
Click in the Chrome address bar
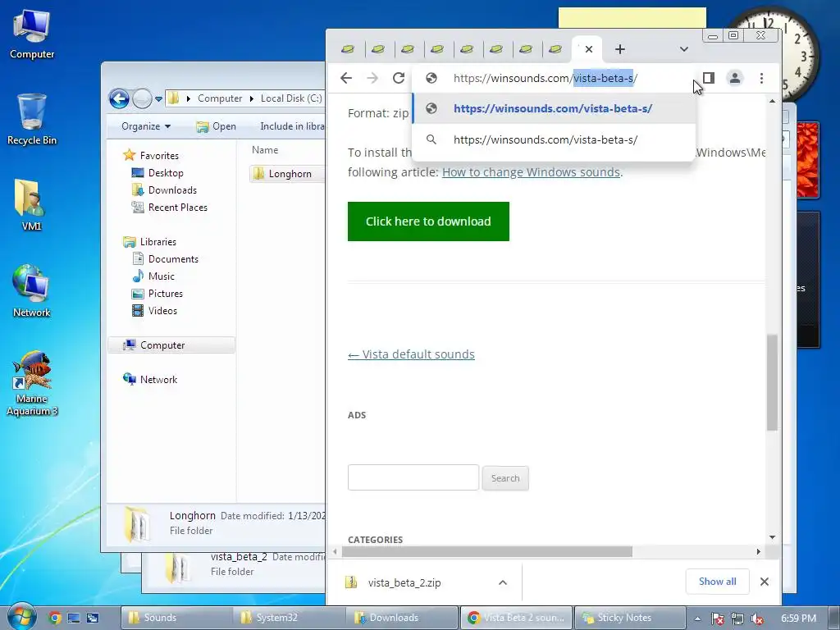[x=552, y=78]
